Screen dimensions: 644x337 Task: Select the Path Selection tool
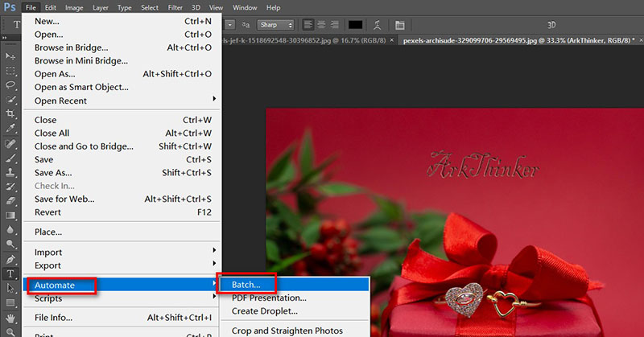[10, 288]
